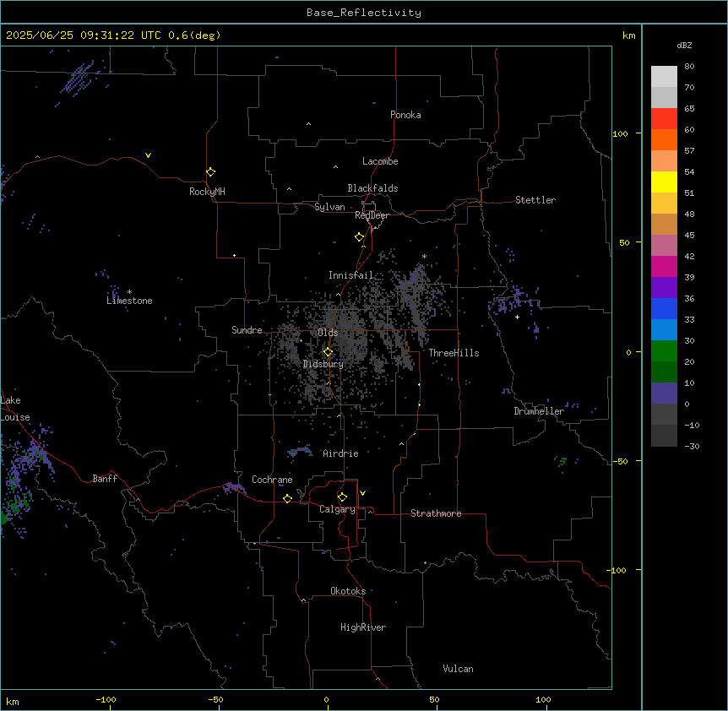Screen dimensions: 728x711
Task: Click the -100 tick on the horizontal axis
Action: pyautogui.click(x=106, y=699)
